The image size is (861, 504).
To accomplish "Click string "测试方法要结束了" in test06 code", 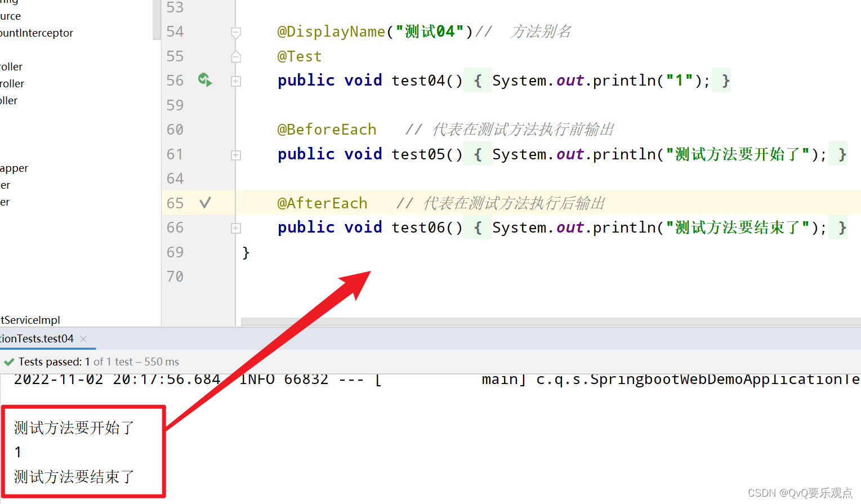I will click(738, 228).
